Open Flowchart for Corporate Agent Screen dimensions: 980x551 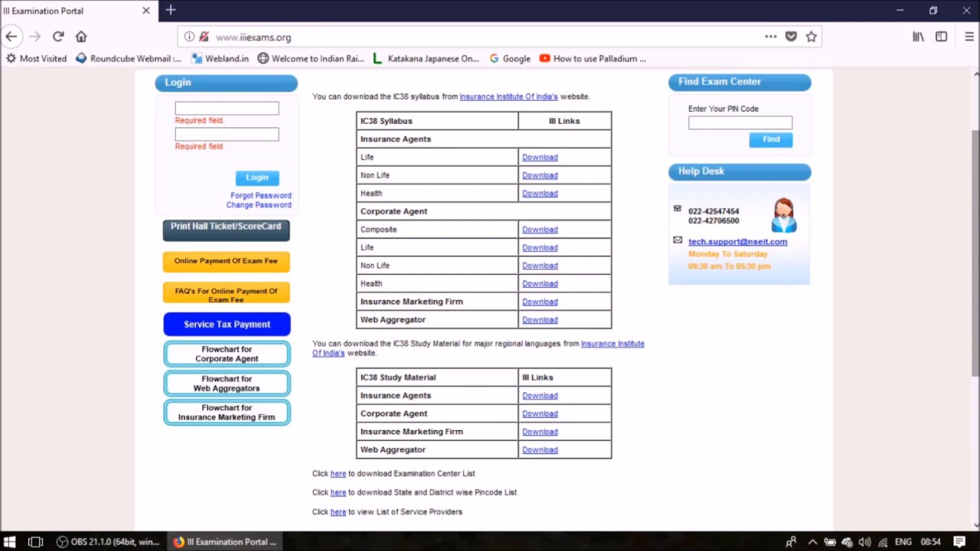227,354
